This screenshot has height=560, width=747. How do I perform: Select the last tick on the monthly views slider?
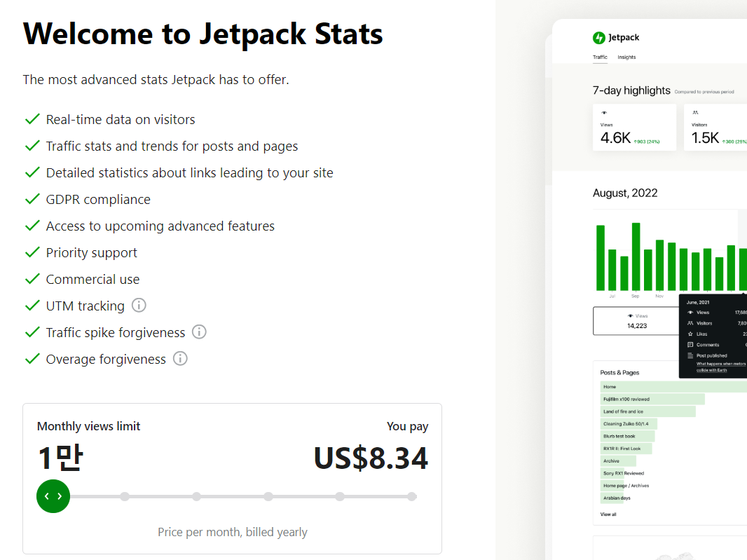pyautogui.click(x=411, y=496)
